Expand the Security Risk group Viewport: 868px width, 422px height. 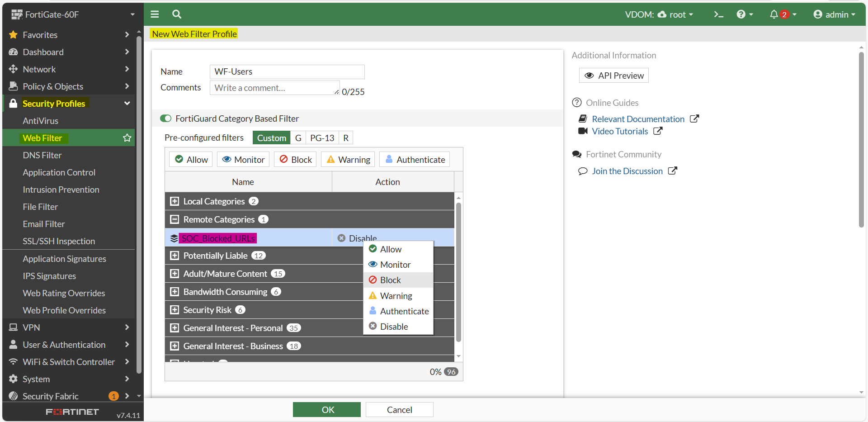[x=175, y=310]
